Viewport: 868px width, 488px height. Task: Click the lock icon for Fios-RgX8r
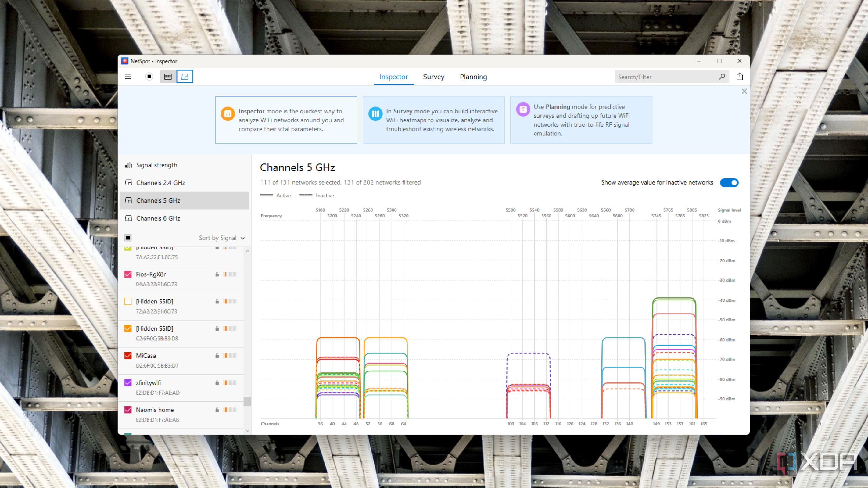tap(217, 274)
